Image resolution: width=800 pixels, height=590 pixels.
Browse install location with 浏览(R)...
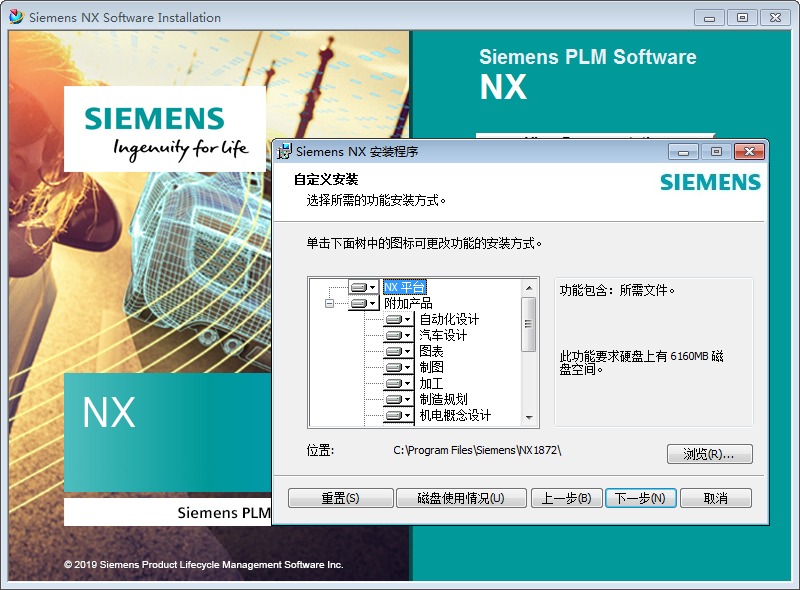(710, 454)
